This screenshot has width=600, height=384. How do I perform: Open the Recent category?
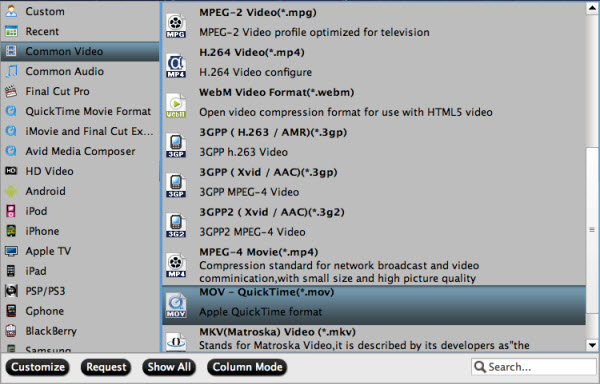click(80, 31)
